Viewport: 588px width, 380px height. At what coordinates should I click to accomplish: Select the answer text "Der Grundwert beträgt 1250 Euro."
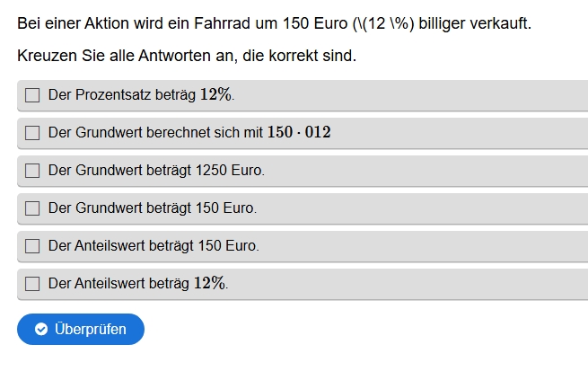[x=156, y=171]
